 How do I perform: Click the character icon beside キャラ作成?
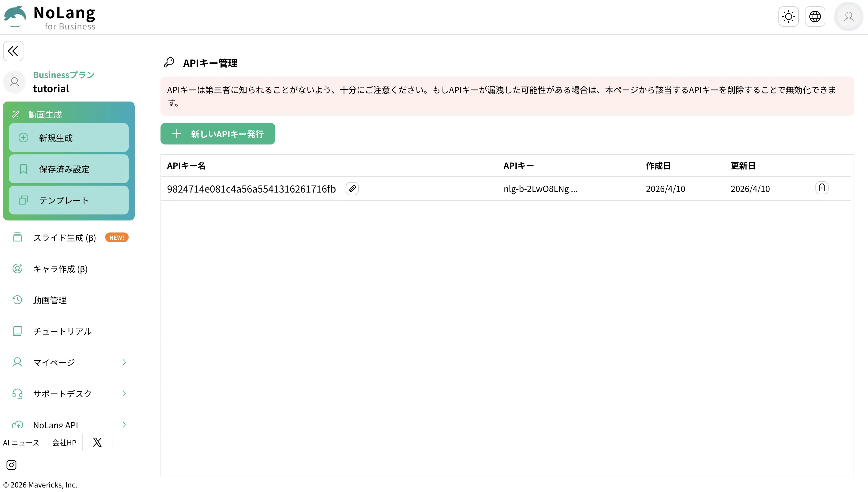point(17,269)
